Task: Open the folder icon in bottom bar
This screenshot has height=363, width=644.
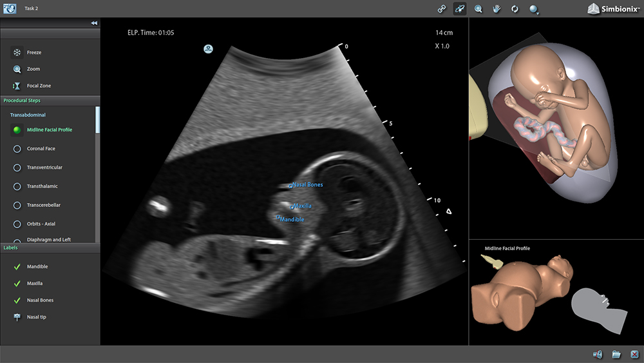Action: click(x=616, y=354)
